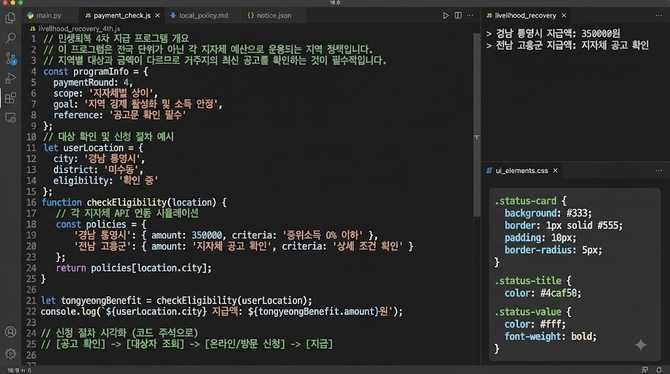
Task: Click 'paymentRound: 4,' on line 5
Action: tap(93, 82)
